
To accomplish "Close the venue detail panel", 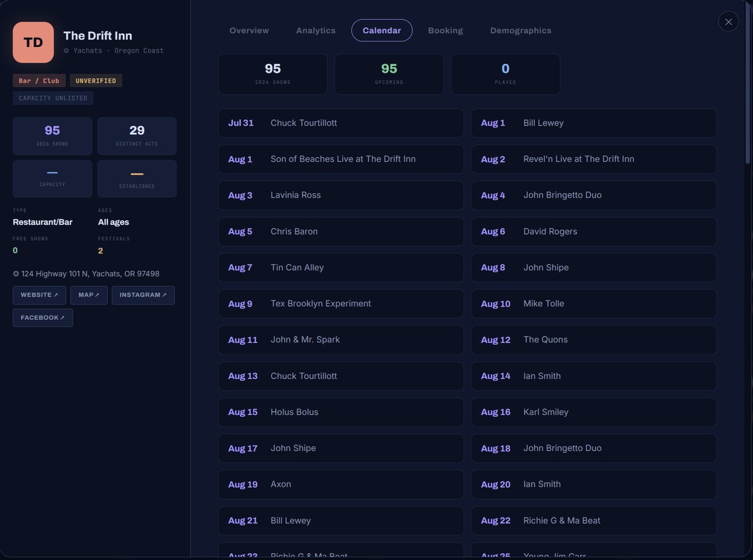I will click(729, 21).
